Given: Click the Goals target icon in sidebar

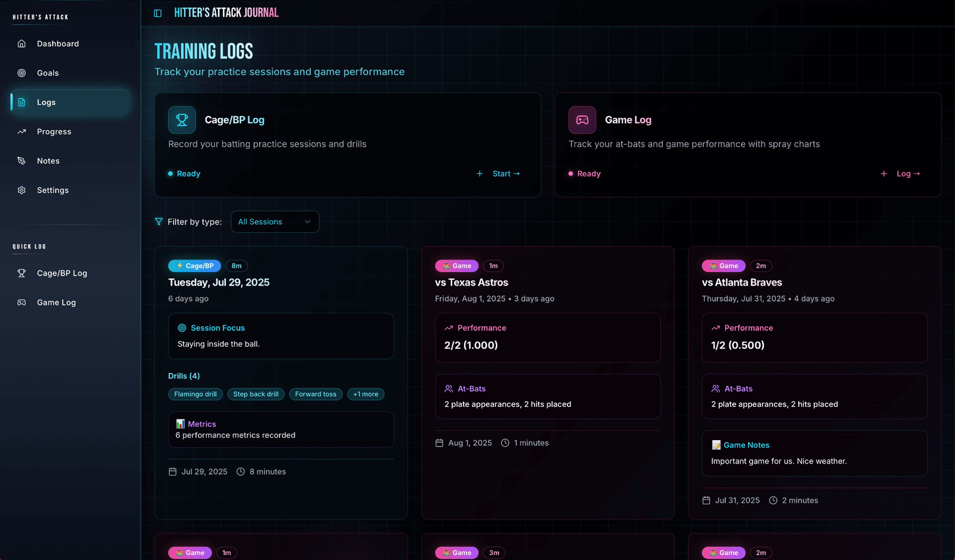Looking at the screenshot, I should coord(22,73).
